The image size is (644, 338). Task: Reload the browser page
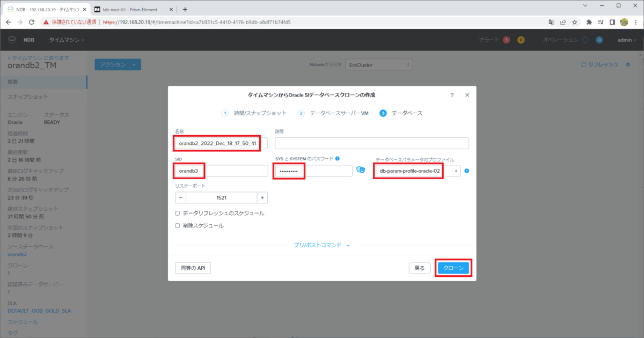tap(31, 22)
